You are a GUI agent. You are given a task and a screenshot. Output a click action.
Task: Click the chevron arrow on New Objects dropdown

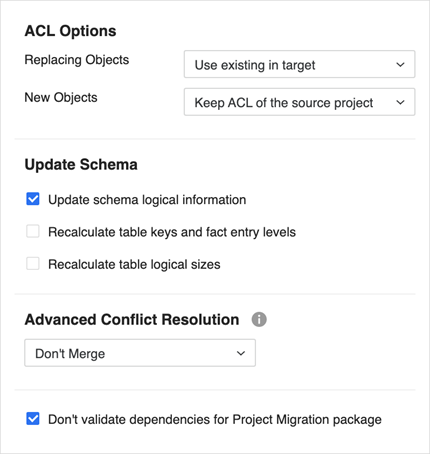click(x=400, y=102)
